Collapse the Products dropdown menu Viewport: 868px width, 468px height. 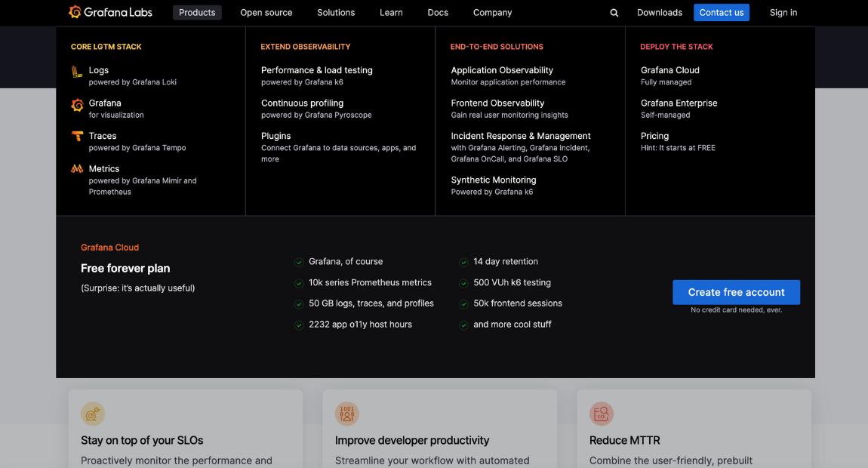click(x=197, y=13)
